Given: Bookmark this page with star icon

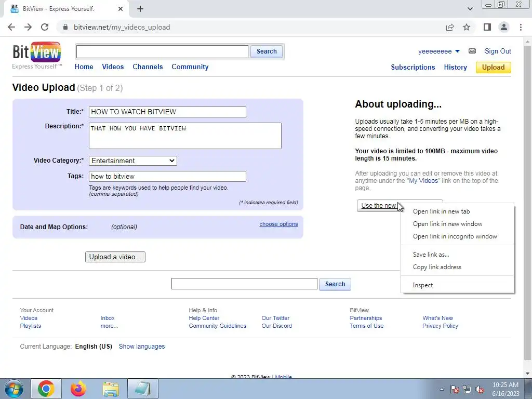Looking at the screenshot, I should pos(467,27).
